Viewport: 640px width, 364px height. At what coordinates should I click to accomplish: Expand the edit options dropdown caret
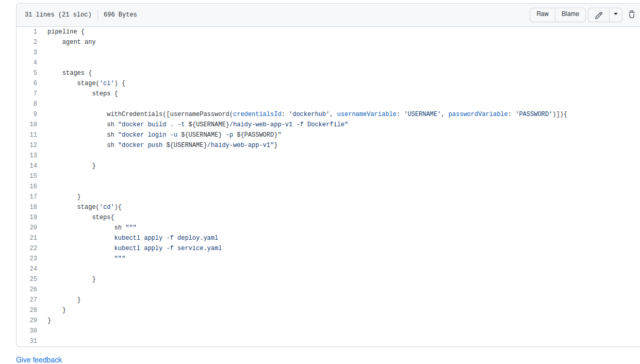coord(616,14)
